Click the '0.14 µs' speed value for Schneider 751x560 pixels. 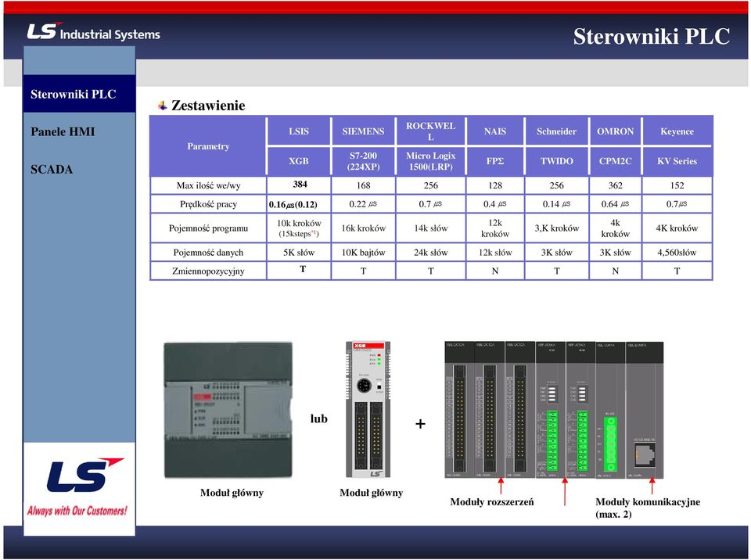(556, 204)
